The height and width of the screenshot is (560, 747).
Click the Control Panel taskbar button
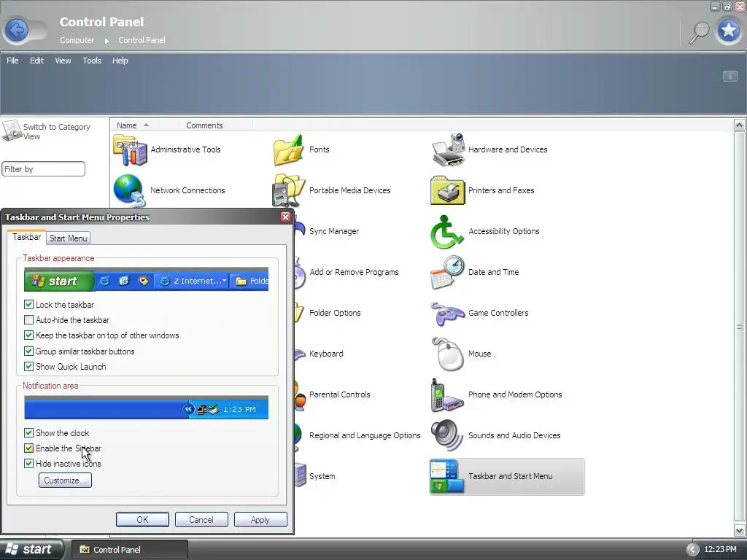(x=130, y=550)
